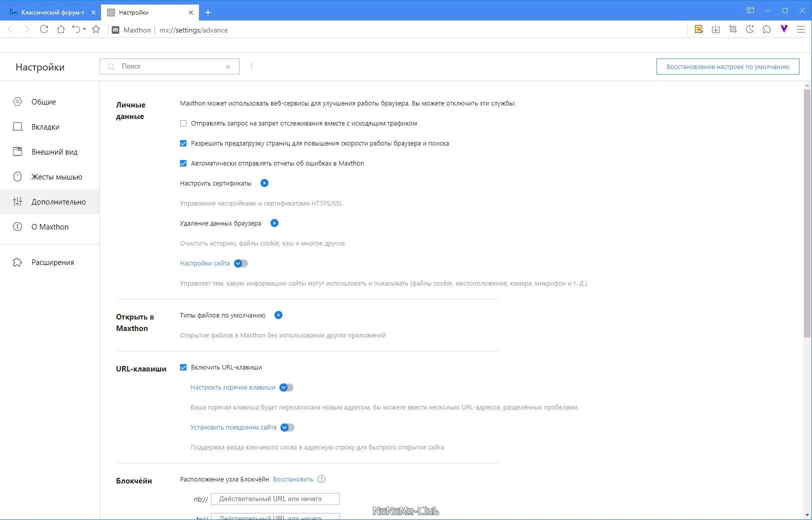Screen dimensions: 812x520
Task: Click the address bar URL mx://settings/advance
Action: point(193,30)
